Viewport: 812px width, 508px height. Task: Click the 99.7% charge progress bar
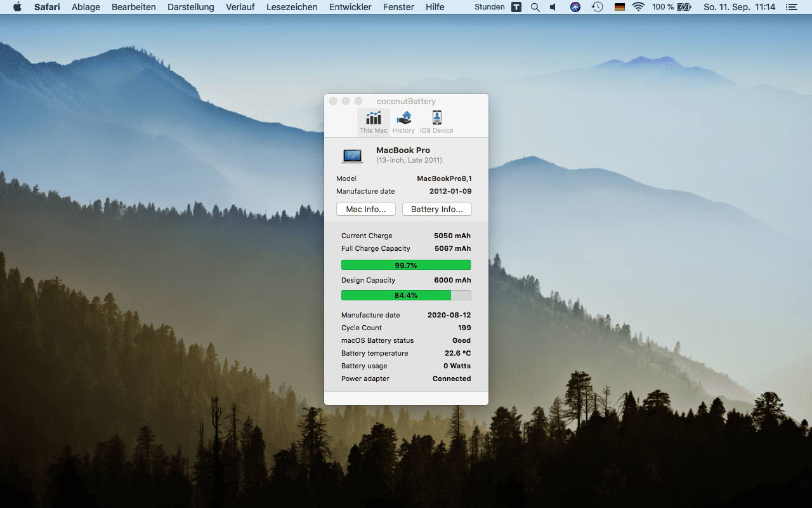click(x=406, y=265)
